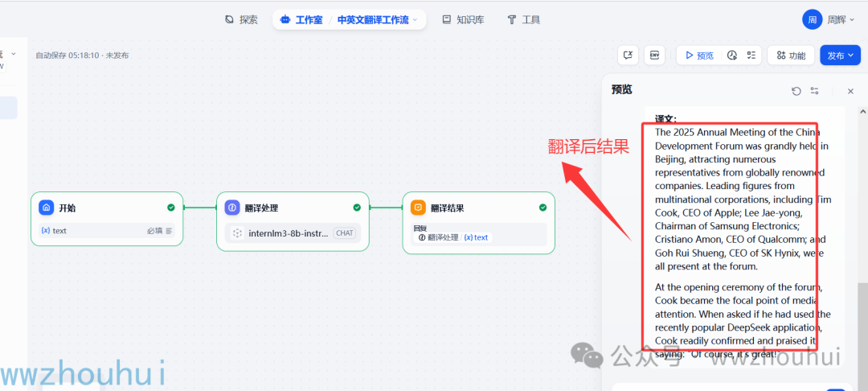
Task: Open the 探索 explore page
Action: pos(241,20)
